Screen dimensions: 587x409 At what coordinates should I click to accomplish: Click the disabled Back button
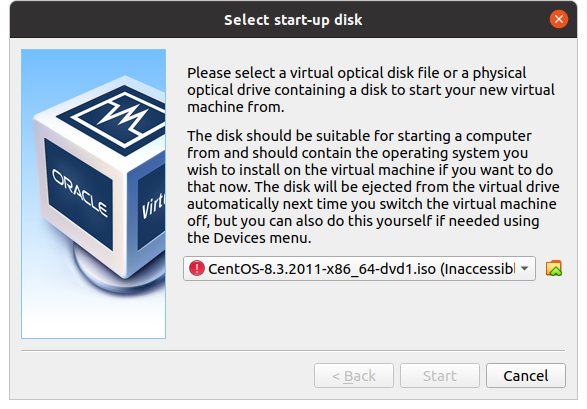click(x=354, y=375)
